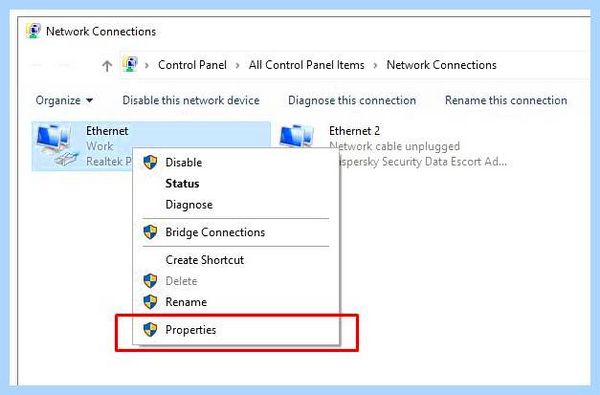Click the shield icon beside Delete
Viewport: 600px width, 395px height.
click(x=150, y=281)
